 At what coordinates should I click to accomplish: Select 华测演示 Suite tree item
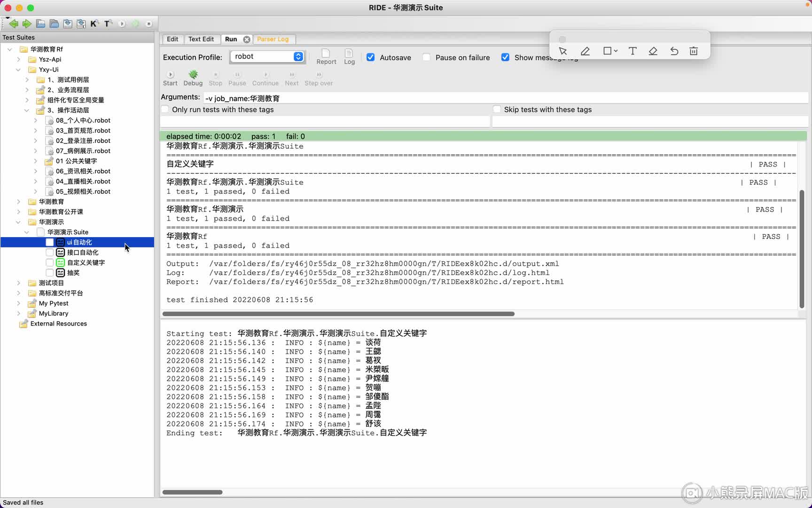pyautogui.click(x=68, y=232)
